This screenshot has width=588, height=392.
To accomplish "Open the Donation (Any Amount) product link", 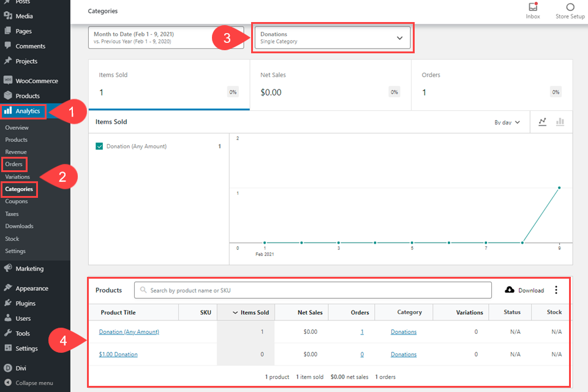I will point(129,332).
